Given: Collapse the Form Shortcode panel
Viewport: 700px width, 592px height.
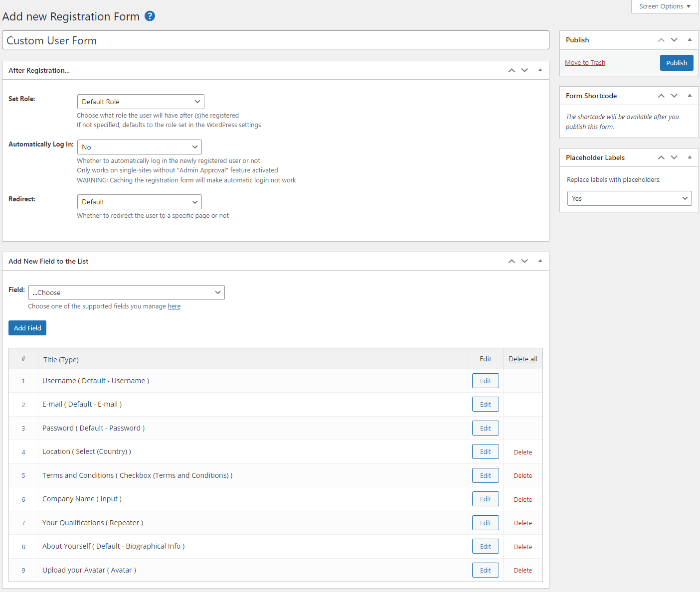Looking at the screenshot, I should (x=690, y=96).
